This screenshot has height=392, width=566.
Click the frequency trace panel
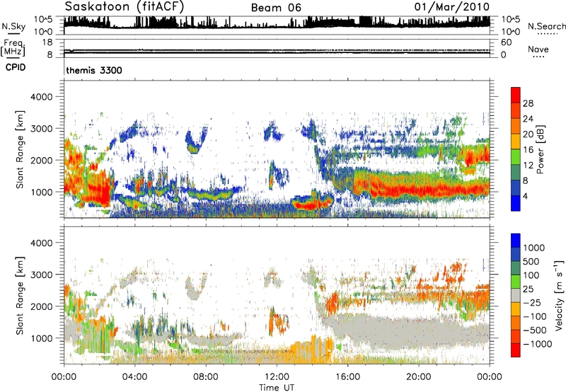[277, 48]
